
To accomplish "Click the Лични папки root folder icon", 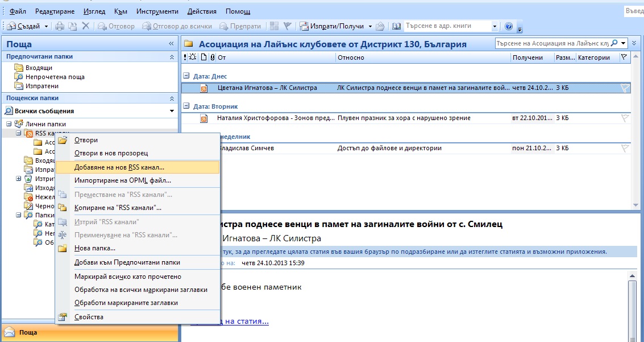I will pos(19,124).
